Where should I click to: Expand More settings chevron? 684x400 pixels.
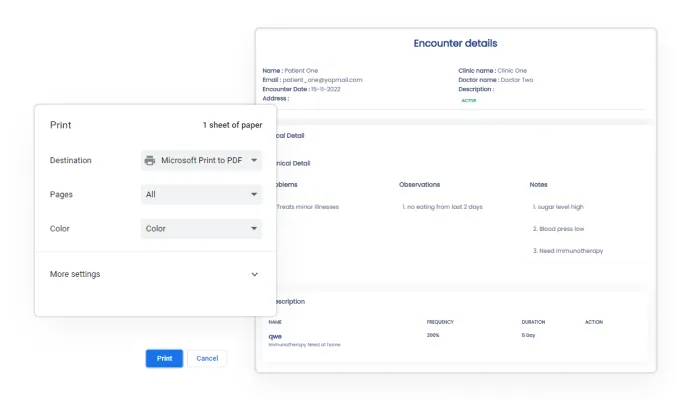(254, 274)
